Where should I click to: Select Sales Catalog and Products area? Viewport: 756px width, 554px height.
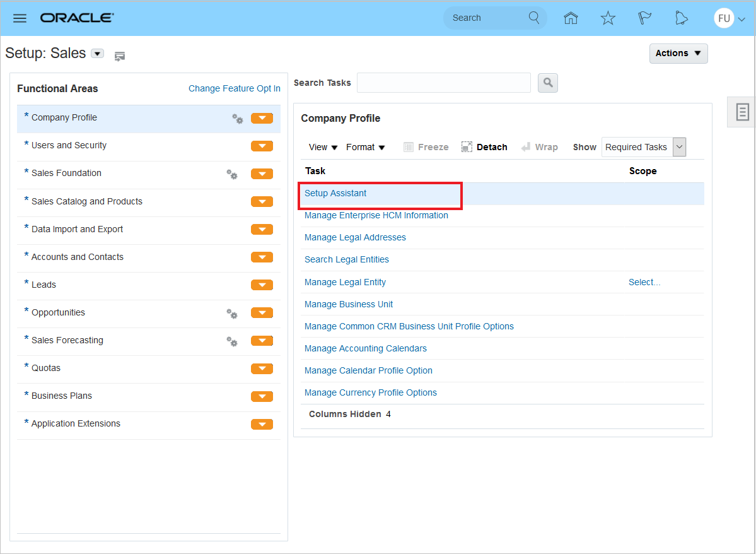(x=87, y=201)
